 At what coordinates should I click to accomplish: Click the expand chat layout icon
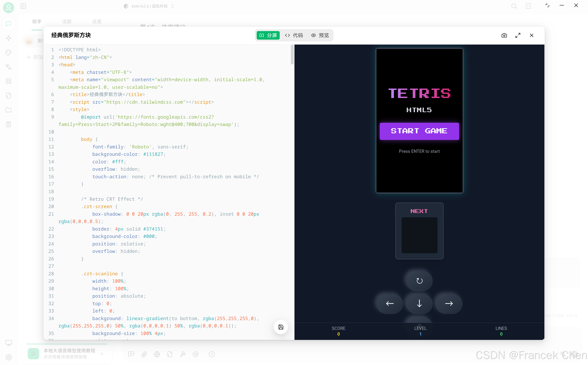528,6
